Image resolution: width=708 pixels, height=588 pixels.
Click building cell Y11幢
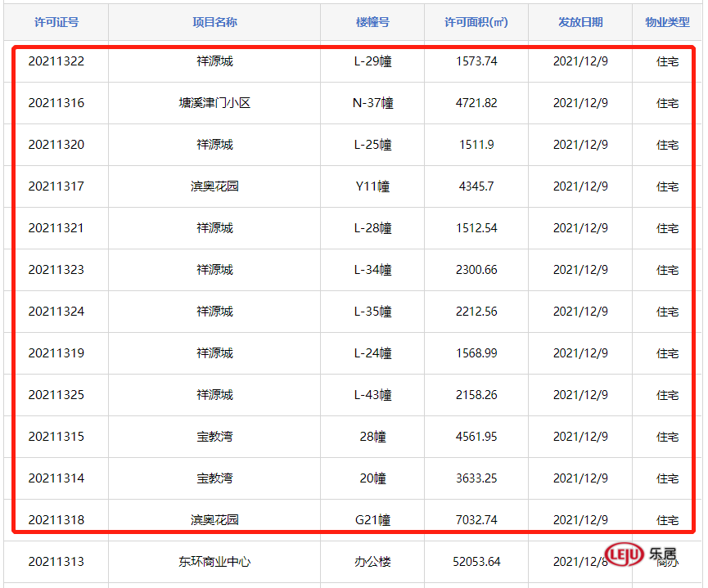(x=372, y=186)
